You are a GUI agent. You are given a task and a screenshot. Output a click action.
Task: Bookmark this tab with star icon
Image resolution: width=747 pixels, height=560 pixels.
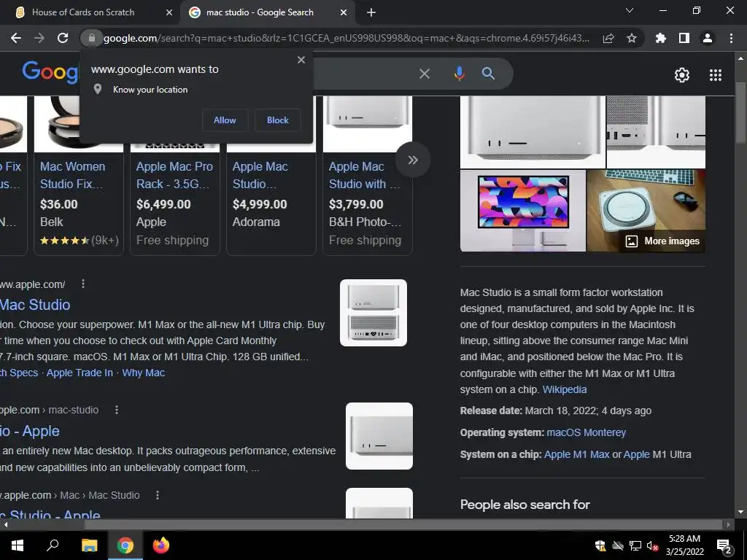point(632,38)
